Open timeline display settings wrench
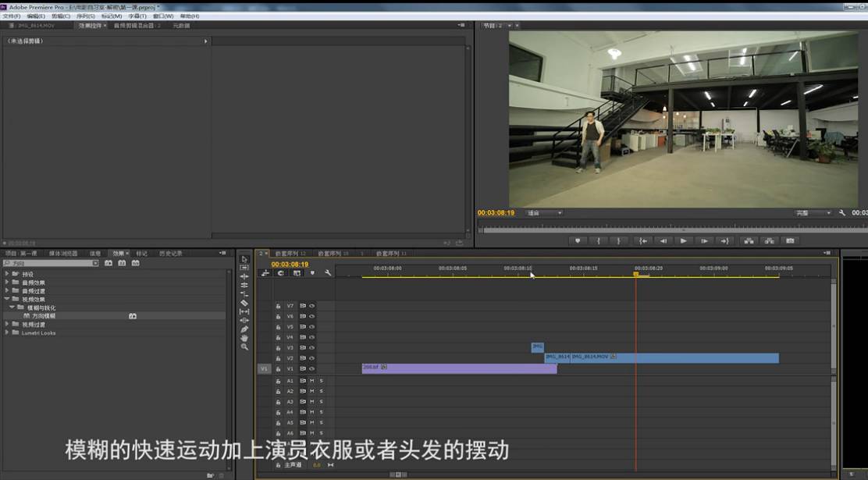This screenshot has height=480, width=868. 328,273
